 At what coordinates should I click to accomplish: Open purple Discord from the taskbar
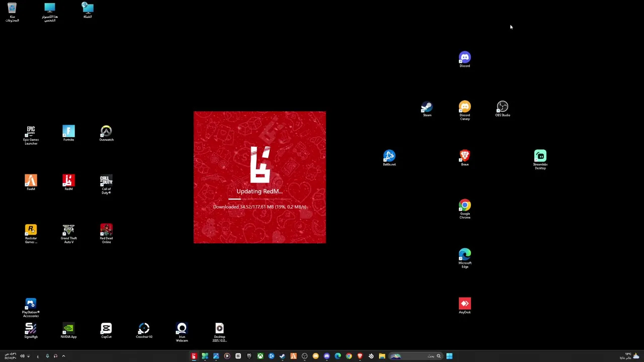pyautogui.click(x=327, y=356)
